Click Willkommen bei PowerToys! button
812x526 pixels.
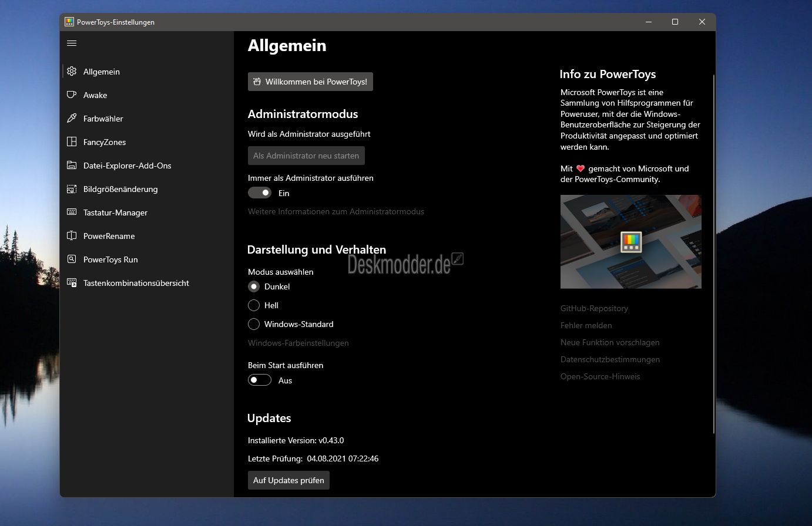point(310,82)
